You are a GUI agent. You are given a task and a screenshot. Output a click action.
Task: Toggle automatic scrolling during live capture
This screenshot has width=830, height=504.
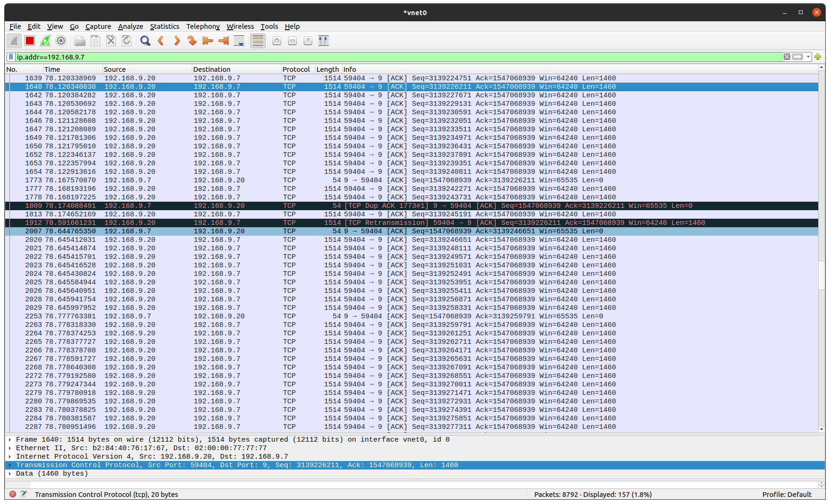(x=239, y=41)
